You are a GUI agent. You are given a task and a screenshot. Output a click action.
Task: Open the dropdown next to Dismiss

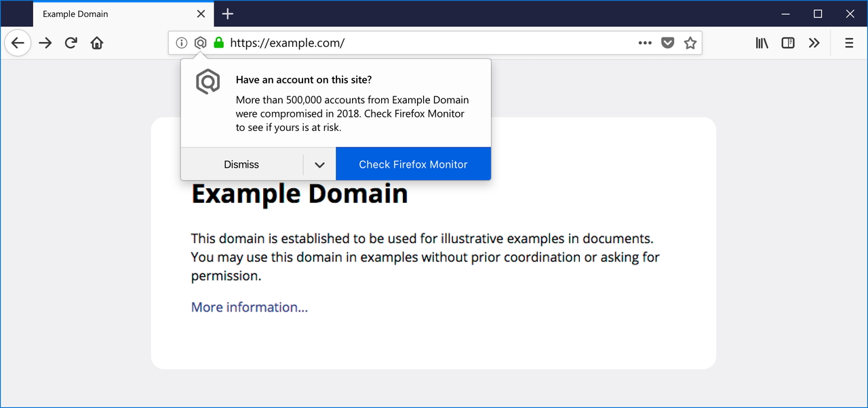tap(319, 164)
